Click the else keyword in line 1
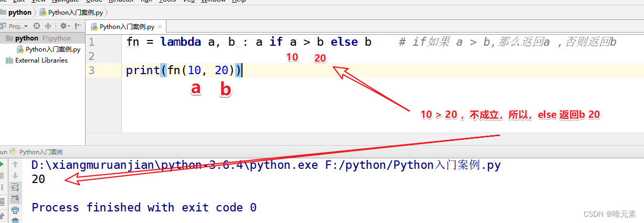Viewport: 644px width, 223px height. pos(344,42)
